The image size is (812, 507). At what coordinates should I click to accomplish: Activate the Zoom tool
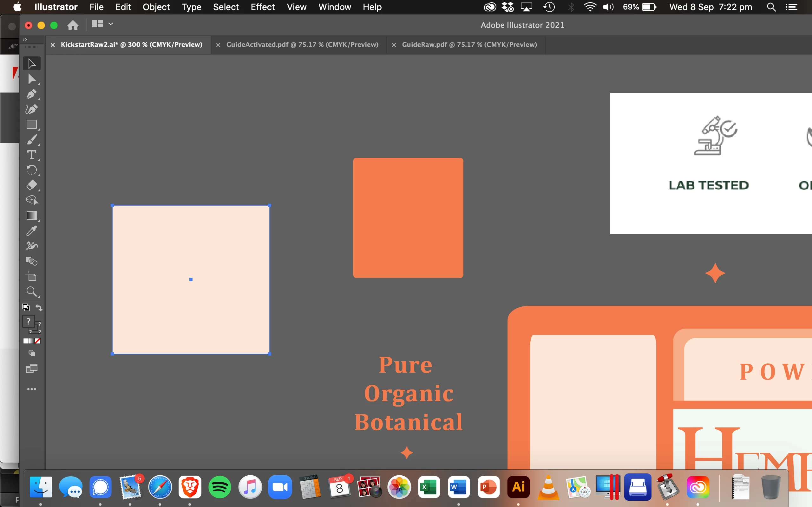(x=31, y=292)
